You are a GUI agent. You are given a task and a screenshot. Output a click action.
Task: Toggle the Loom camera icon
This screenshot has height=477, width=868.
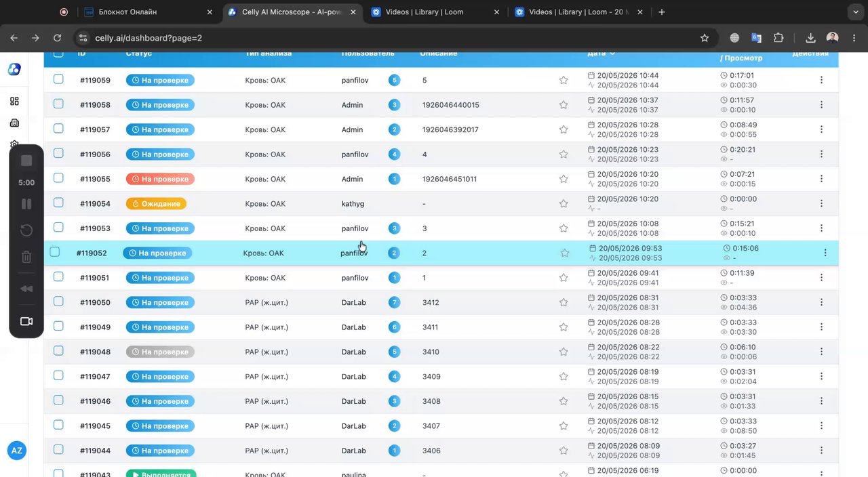26,321
